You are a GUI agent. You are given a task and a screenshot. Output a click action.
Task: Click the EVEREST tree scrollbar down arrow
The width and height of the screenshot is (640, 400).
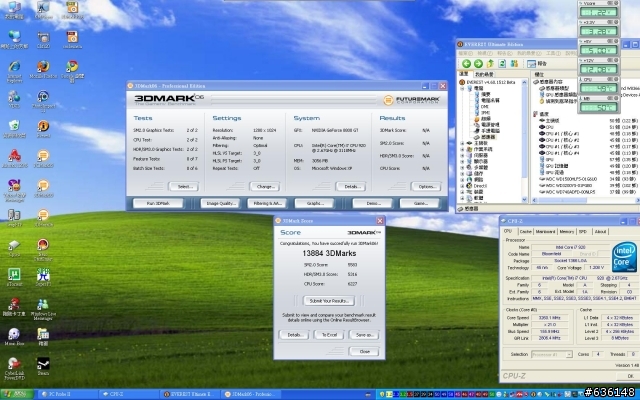524,199
